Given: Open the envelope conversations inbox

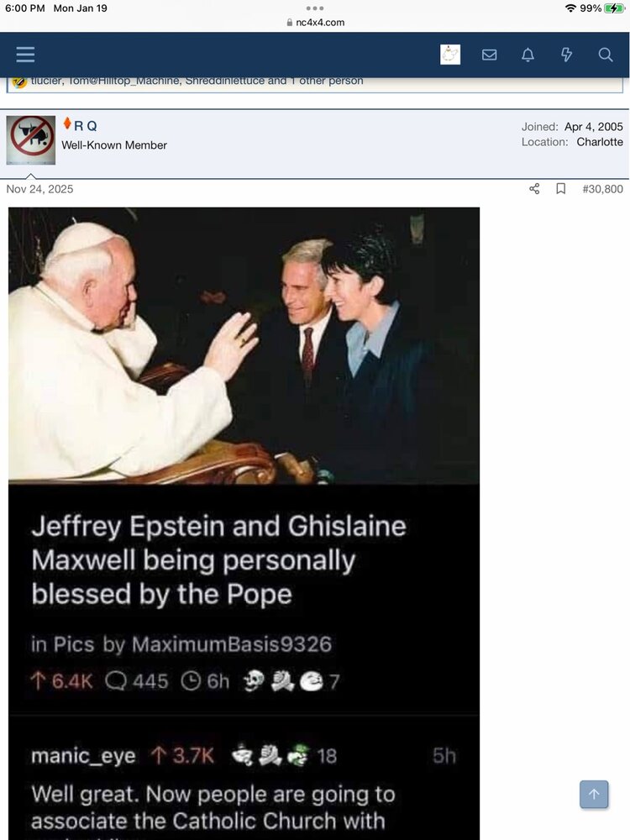Looking at the screenshot, I should pos(489,55).
